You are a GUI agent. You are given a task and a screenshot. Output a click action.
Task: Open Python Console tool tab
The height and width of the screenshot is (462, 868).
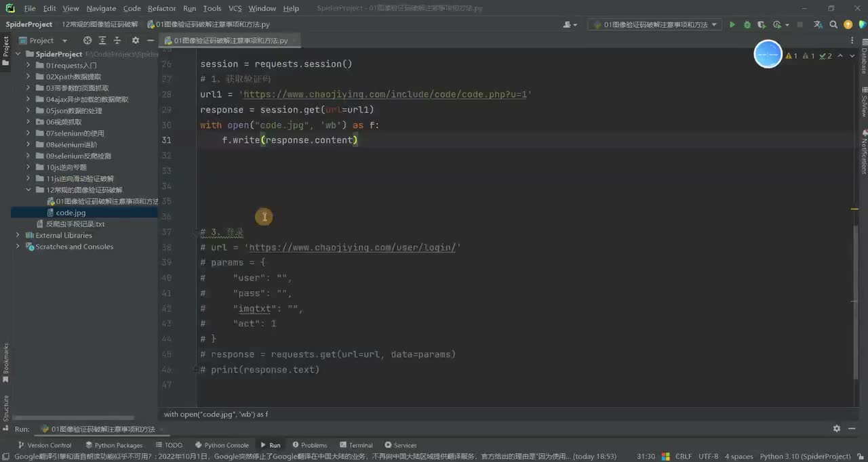click(x=221, y=445)
